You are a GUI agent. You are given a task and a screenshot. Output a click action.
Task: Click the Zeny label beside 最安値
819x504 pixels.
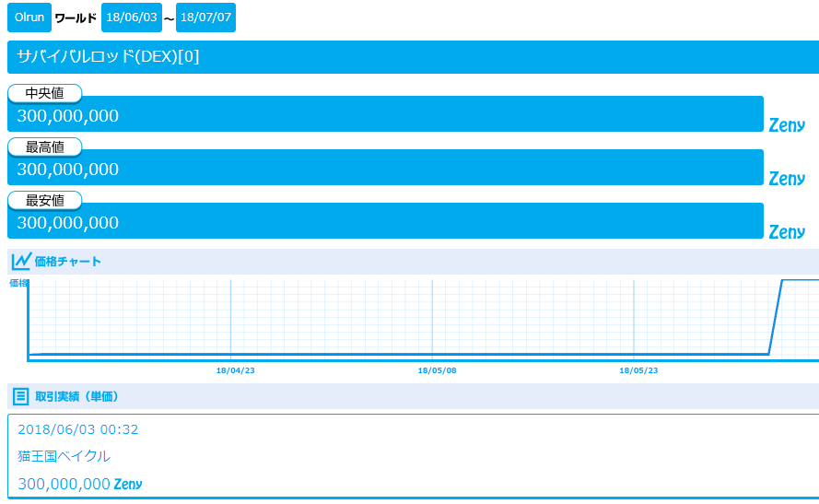[x=787, y=232]
